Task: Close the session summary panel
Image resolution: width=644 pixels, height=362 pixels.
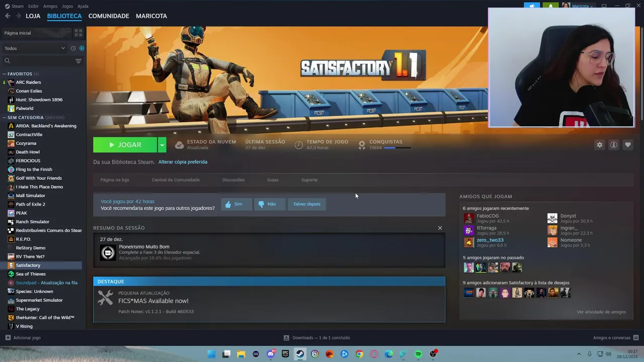Action: click(x=440, y=228)
